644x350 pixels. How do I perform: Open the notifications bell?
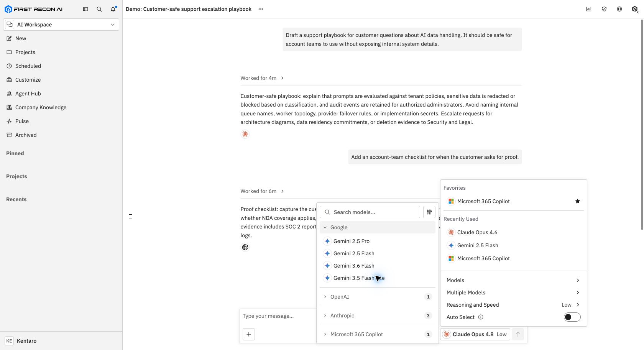click(113, 9)
